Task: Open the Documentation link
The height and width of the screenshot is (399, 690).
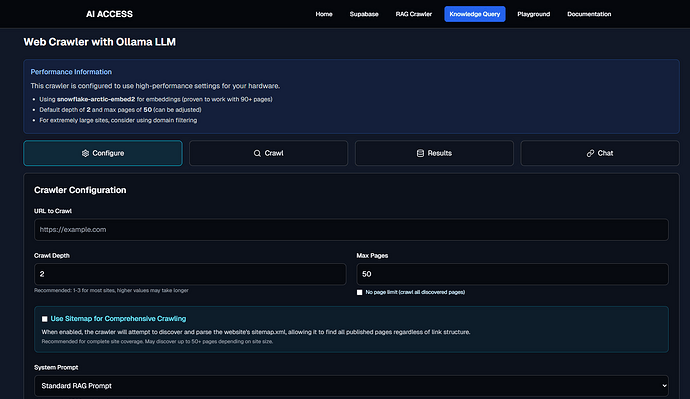Action: (589, 14)
